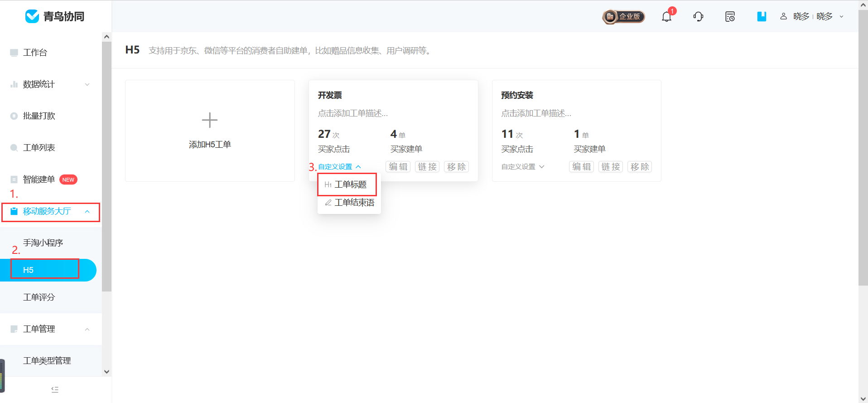
Task: Click the 27 次 买家点击 statistic
Action: [334, 141]
